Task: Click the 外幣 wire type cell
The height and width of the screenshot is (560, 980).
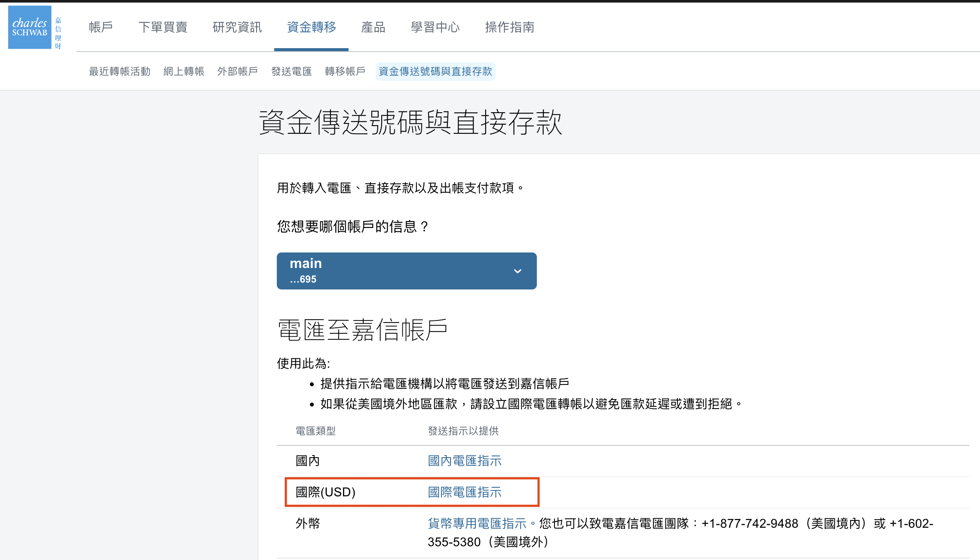Action: [308, 523]
